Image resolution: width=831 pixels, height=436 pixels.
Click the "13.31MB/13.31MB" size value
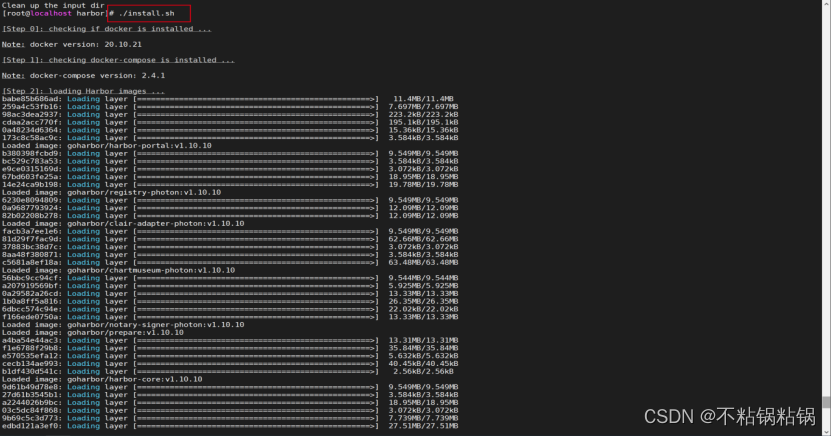click(x=423, y=341)
